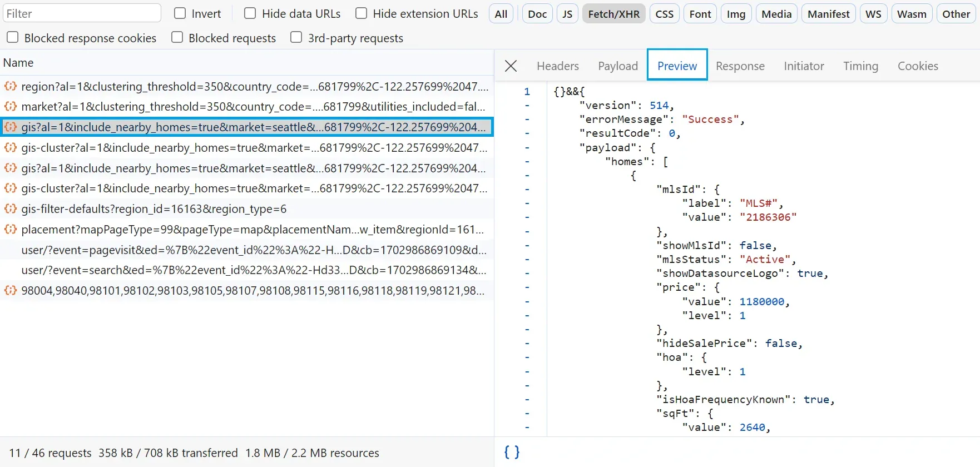
Task: Collapse the "price" object fold marker
Action: [x=527, y=287]
